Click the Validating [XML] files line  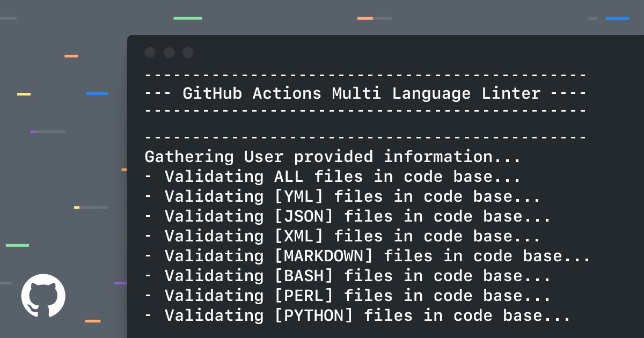coord(342,236)
